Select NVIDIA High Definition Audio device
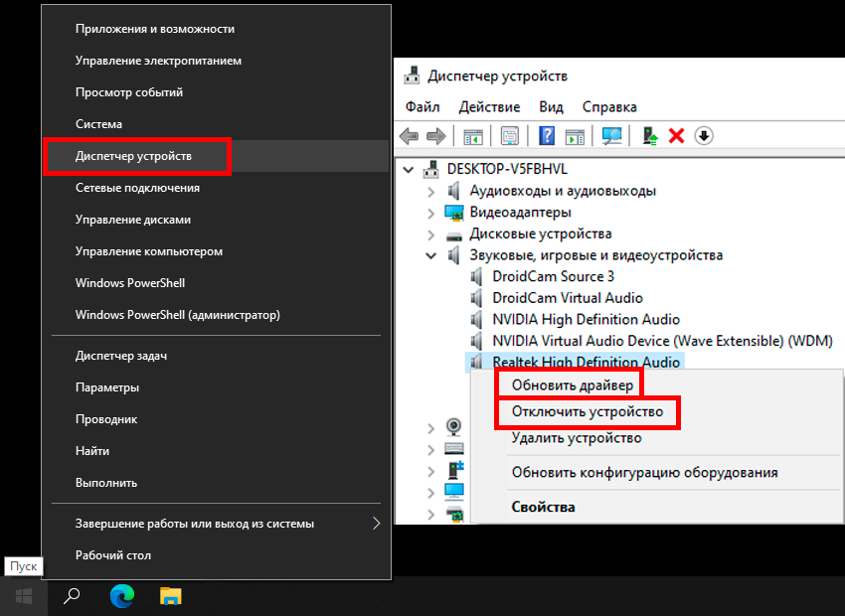The image size is (845, 616). (x=586, y=319)
